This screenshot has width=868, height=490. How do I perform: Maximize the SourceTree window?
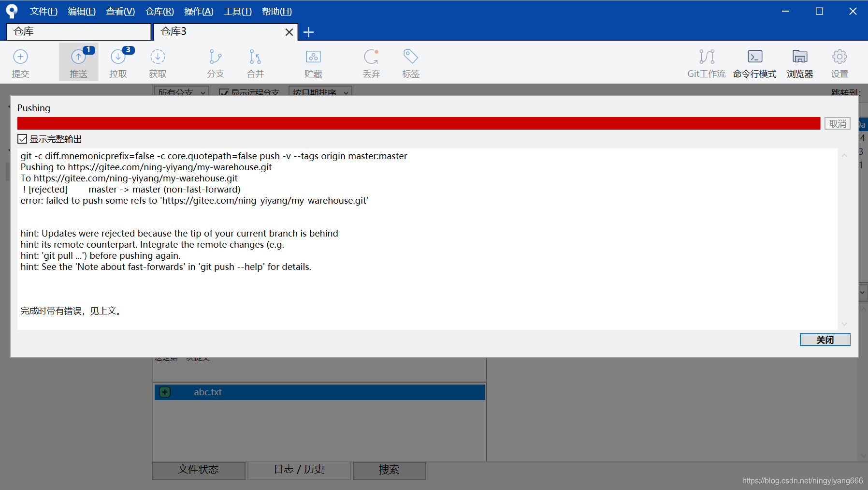pyautogui.click(x=819, y=11)
